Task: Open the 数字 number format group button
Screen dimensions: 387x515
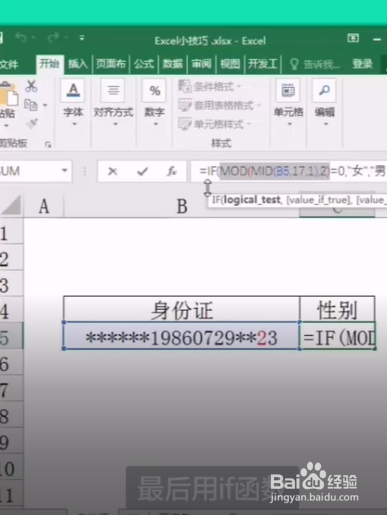Action: 154,103
